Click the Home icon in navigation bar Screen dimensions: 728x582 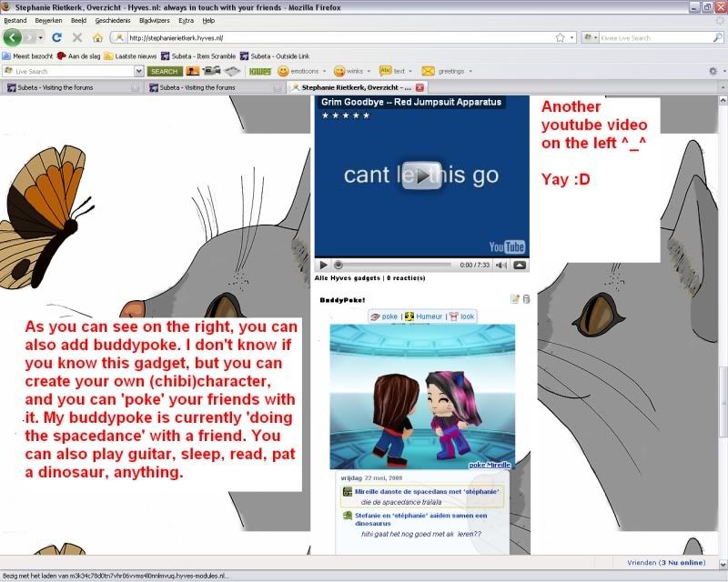[97, 37]
